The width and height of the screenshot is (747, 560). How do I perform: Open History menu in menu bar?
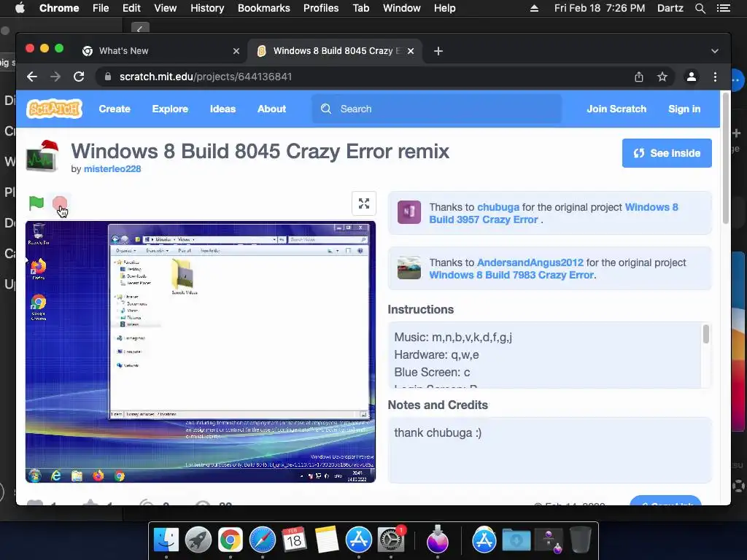click(207, 8)
